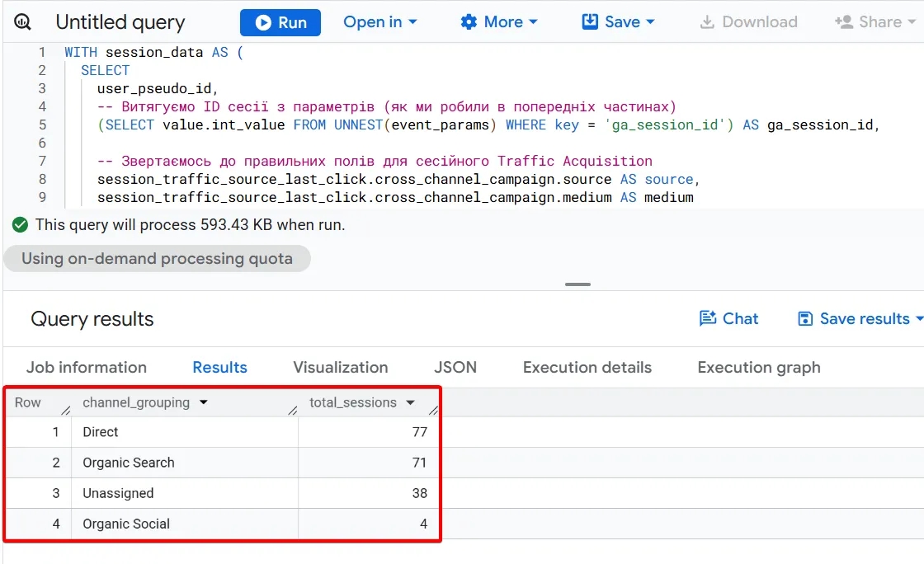Open the Share dropdown
Image resolution: width=924 pixels, height=564 pixels.
point(875,22)
